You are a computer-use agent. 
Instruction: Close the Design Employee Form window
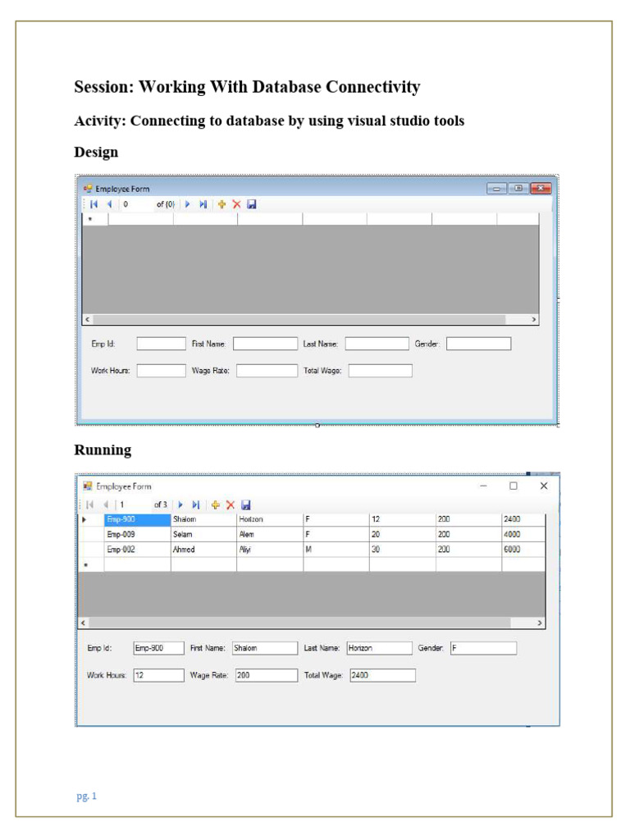[541, 189]
